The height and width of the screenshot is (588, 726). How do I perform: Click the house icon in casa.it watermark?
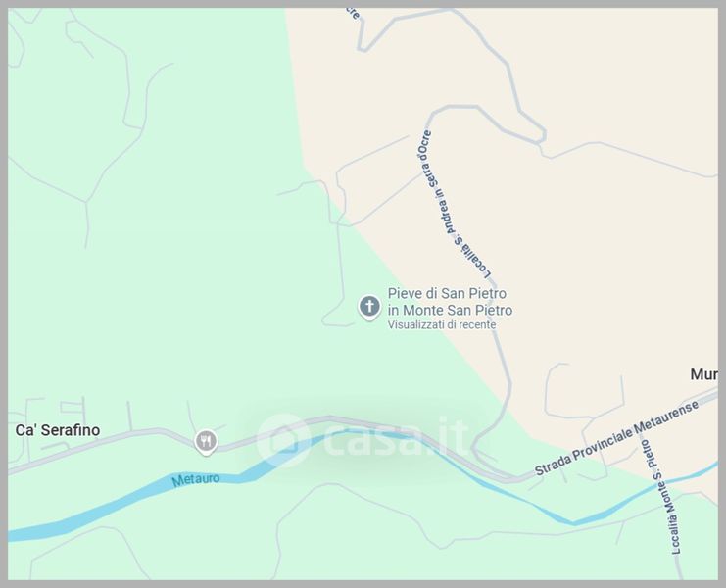pyautogui.click(x=282, y=440)
